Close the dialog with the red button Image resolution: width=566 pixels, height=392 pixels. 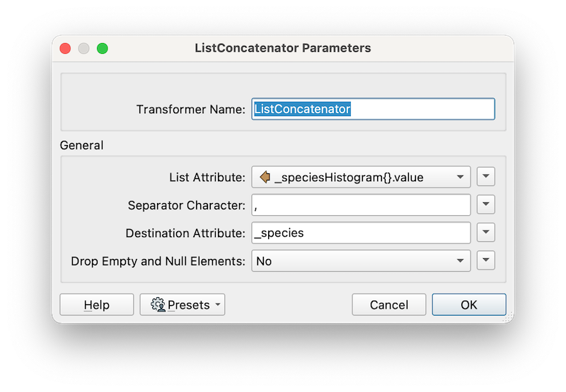[x=66, y=49]
